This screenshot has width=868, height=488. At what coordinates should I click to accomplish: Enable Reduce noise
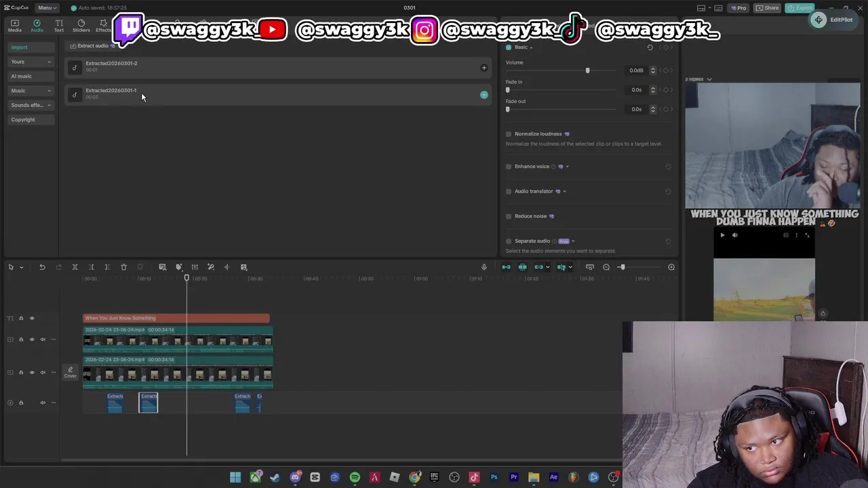click(509, 216)
